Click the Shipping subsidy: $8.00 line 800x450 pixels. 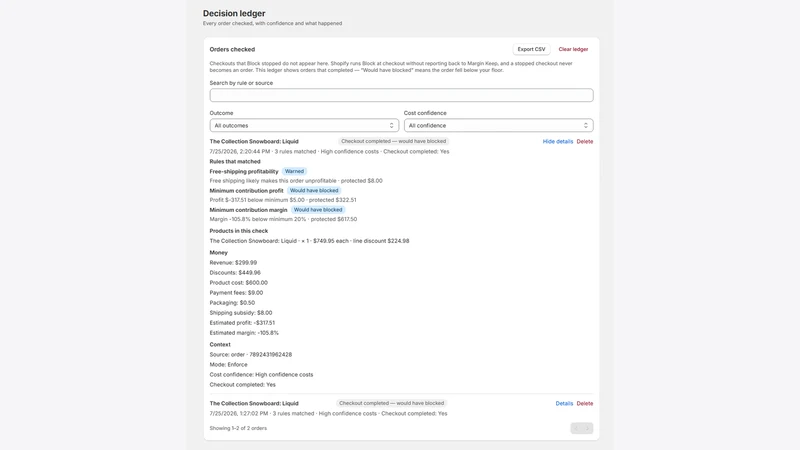(x=241, y=313)
